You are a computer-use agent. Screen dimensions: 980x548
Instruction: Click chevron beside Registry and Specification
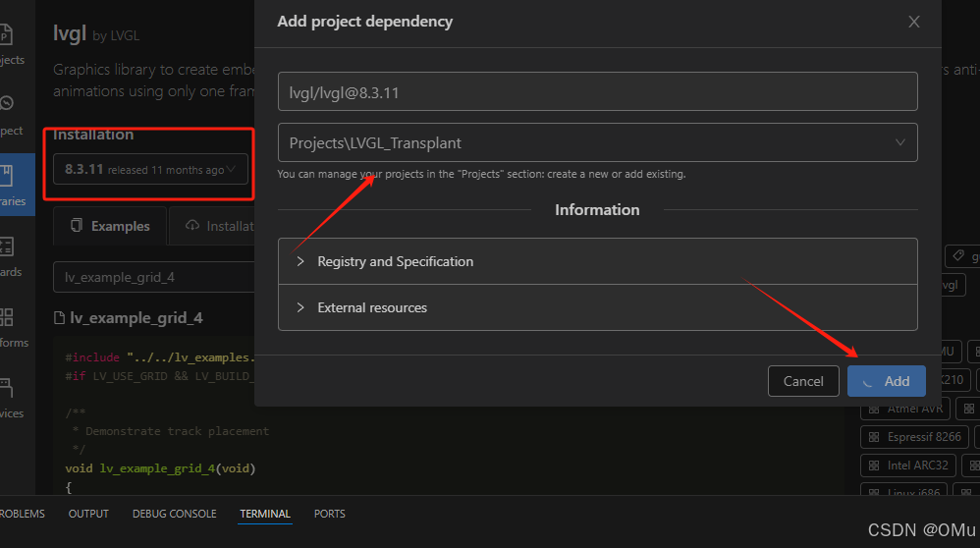(300, 261)
